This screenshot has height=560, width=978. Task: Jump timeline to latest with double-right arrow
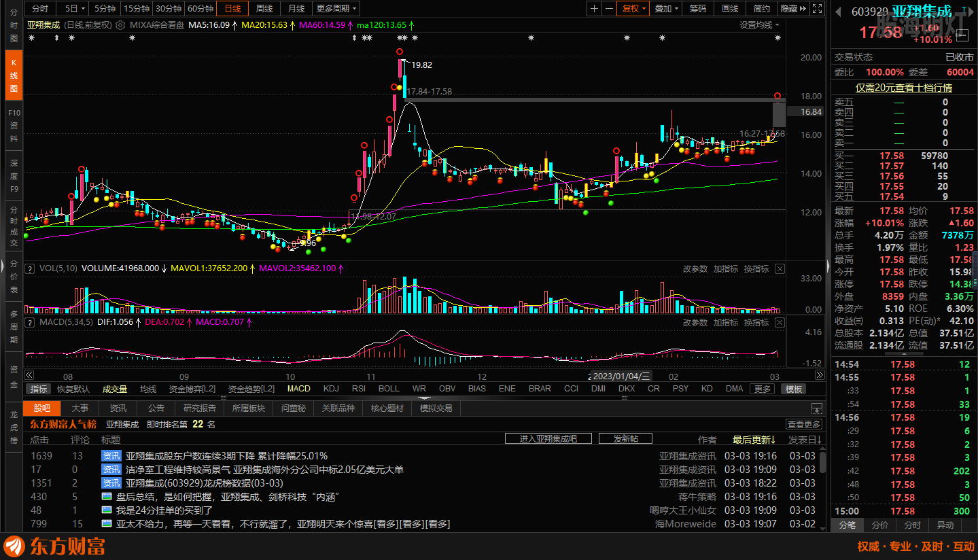820,375
